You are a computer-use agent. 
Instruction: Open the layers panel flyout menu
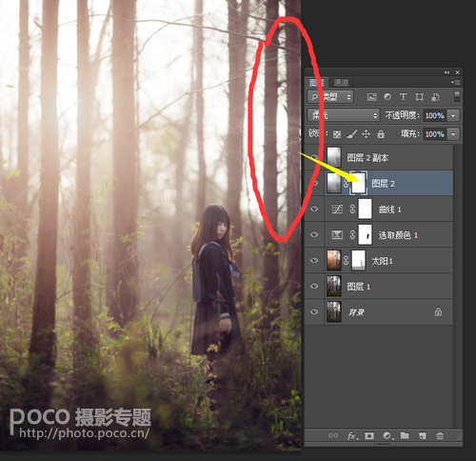click(455, 83)
